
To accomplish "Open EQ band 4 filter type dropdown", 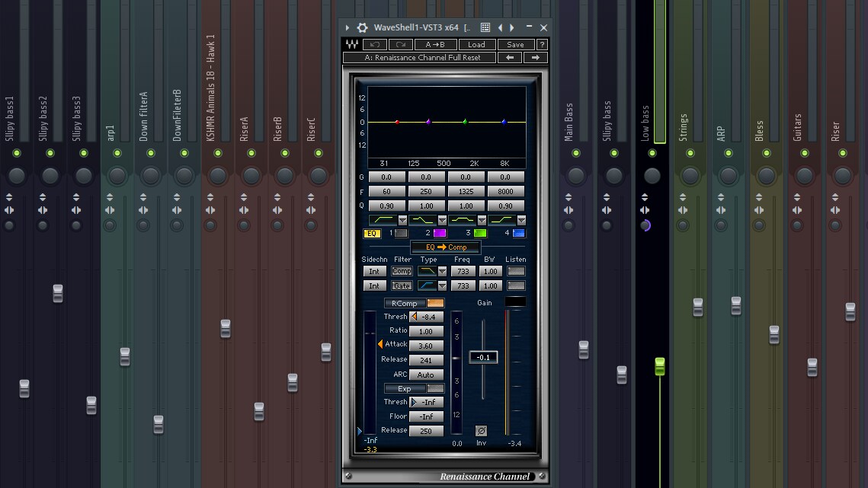I will coord(521,220).
